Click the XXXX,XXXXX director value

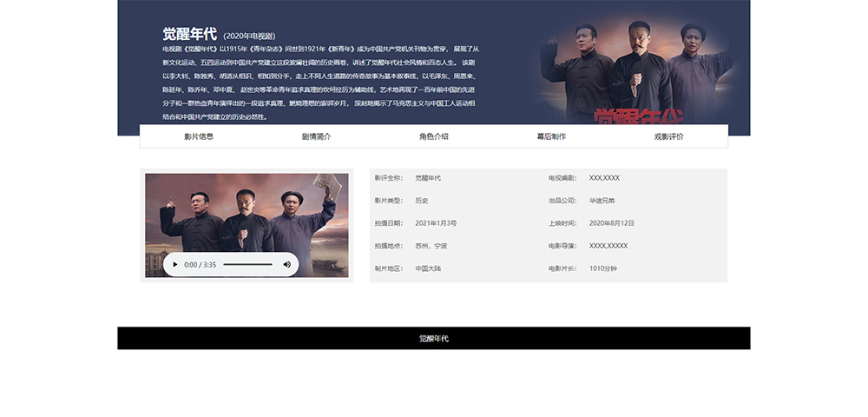point(608,246)
